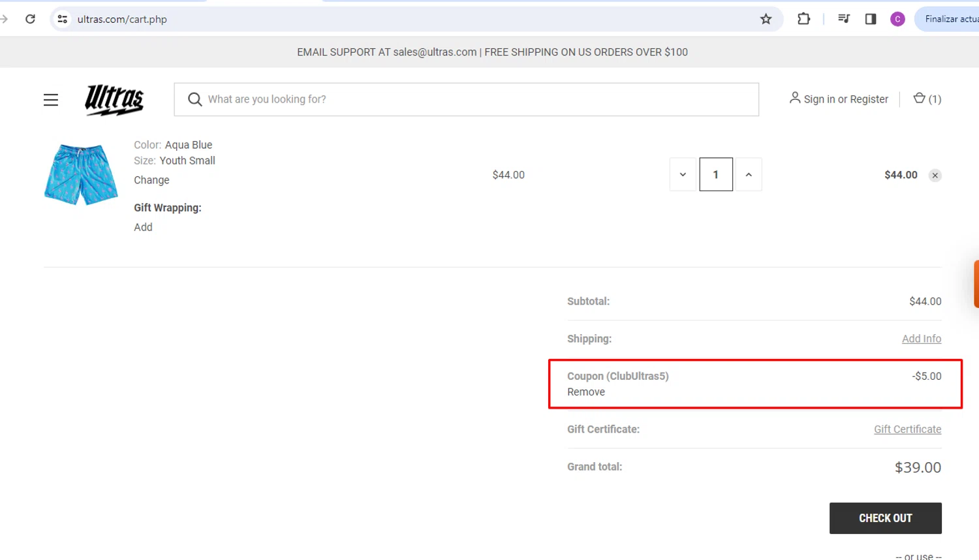Open Sign in or Register link
This screenshot has height=560, width=979.
(x=846, y=99)
